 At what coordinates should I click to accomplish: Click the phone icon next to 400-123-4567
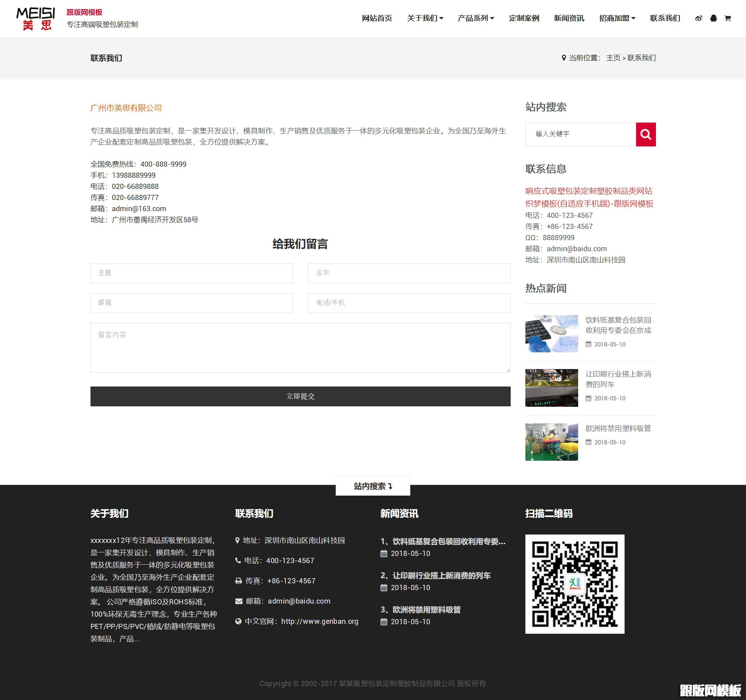pos(238,560)
